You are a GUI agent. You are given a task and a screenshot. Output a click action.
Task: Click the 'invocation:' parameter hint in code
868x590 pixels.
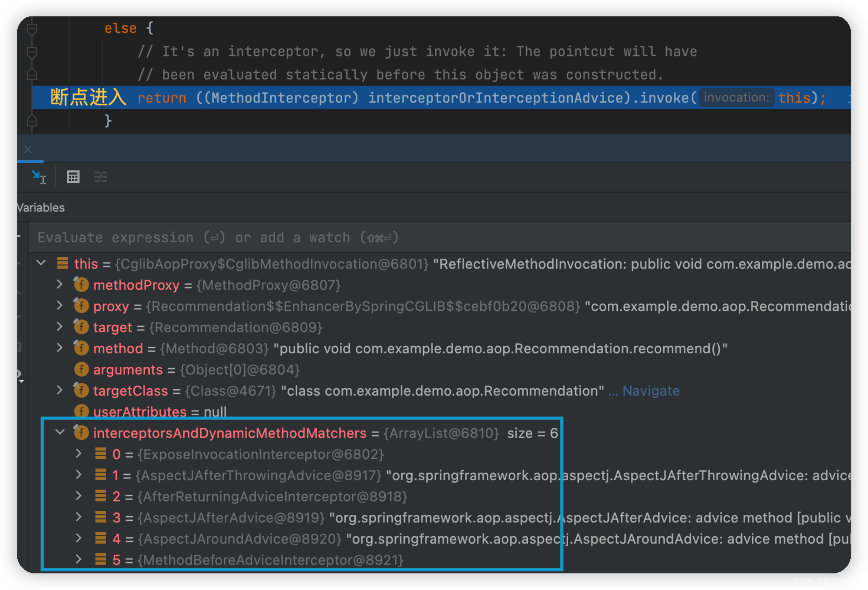(x=737, y=97)
